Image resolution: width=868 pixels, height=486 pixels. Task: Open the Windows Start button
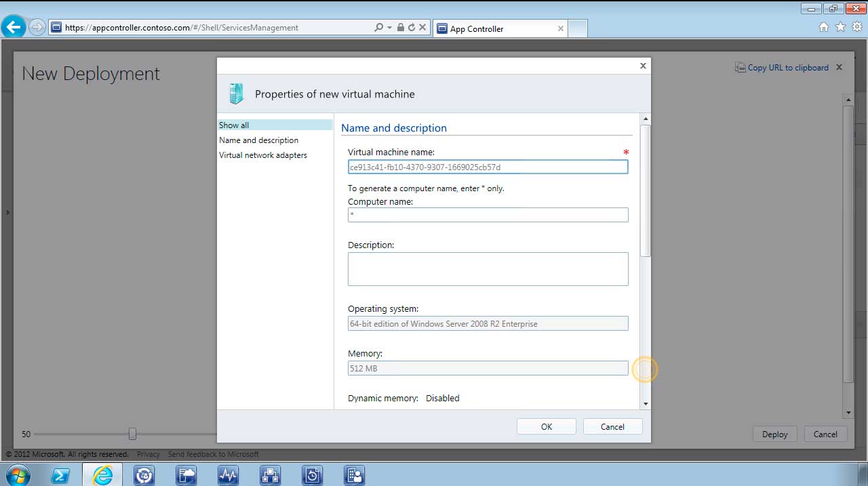(18, 475)
